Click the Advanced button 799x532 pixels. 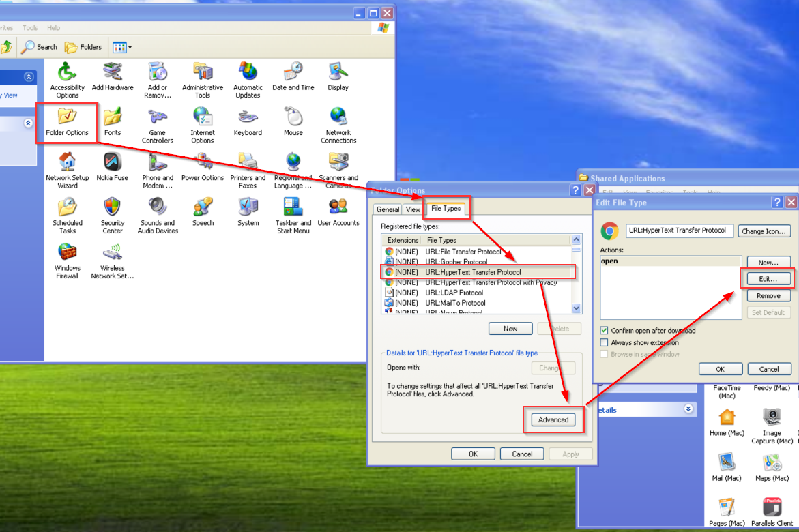click(553, 419)
